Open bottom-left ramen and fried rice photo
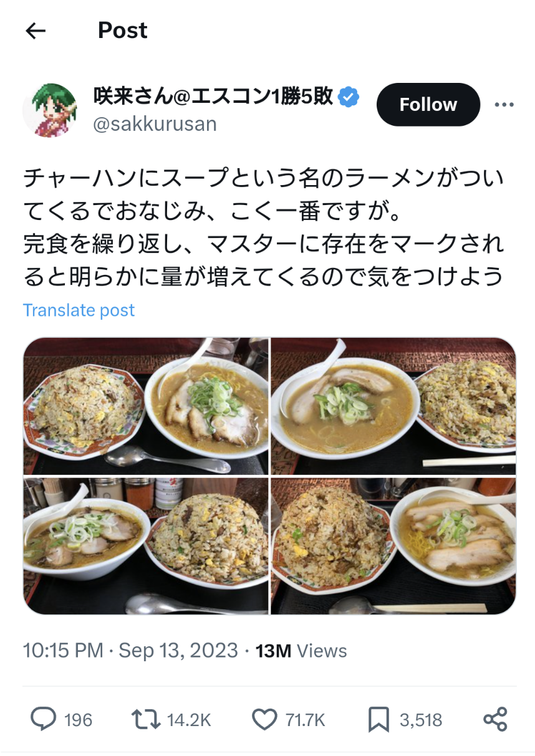 (146, 546)
